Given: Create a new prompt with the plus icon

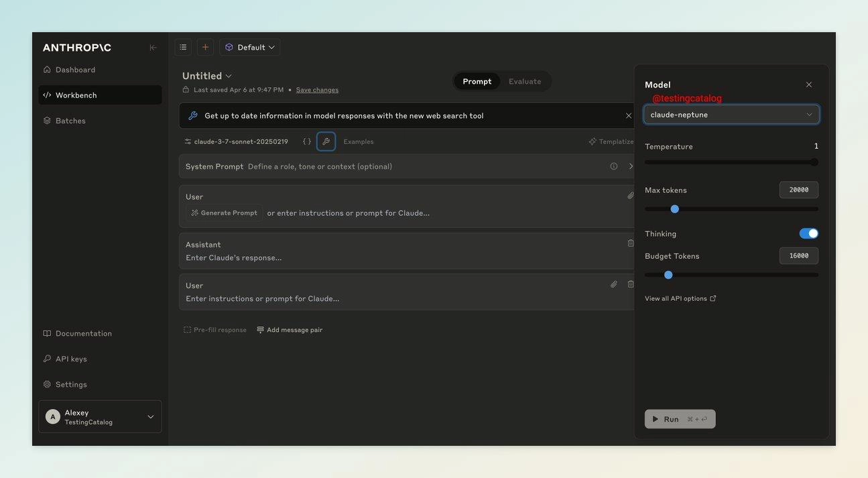Looking at the screenshot, I should 205,47.
